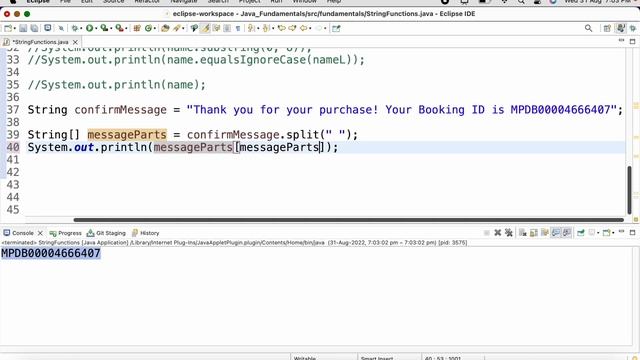This screenshot has width=640, height=360.
Task: Click the Next Annotation icon
Action: pos(251,28)
